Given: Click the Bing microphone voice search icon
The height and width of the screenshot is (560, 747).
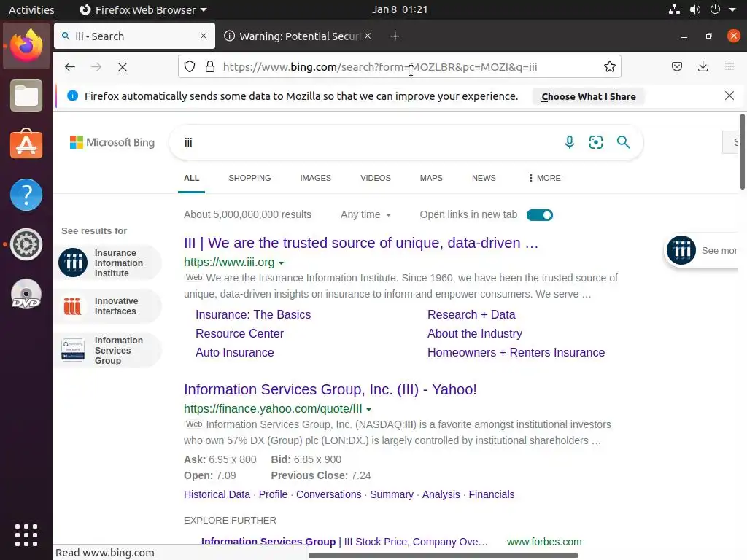Looking at the screenshot, I should point(569,142).
